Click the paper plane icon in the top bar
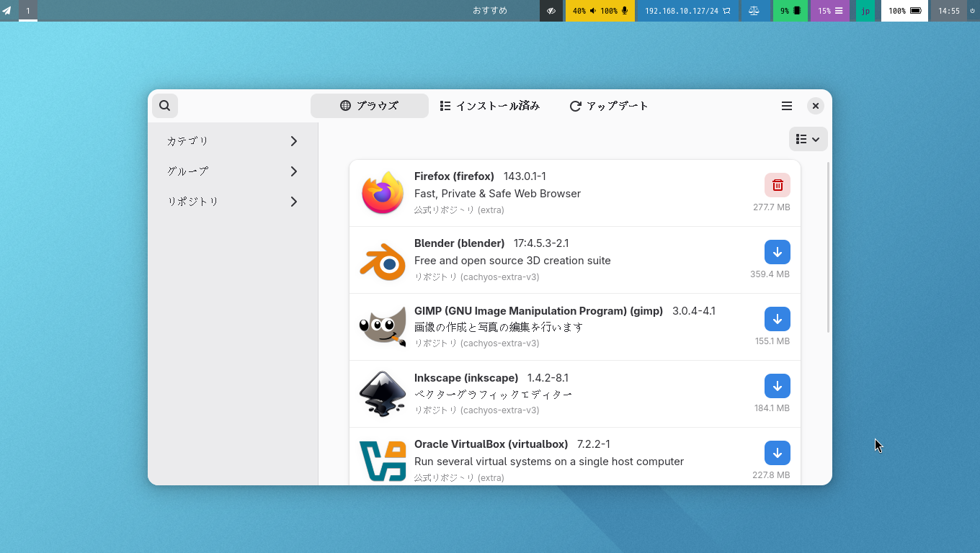Screen dimensions: 980x553 [7, 11]
